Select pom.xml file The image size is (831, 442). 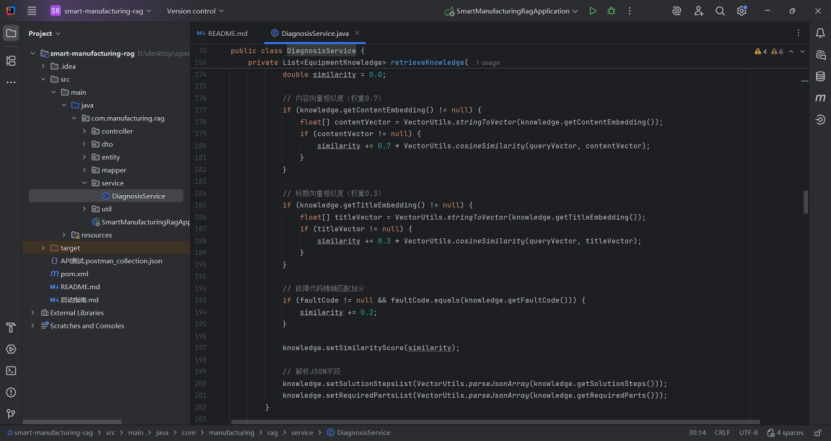pos(69,274)
